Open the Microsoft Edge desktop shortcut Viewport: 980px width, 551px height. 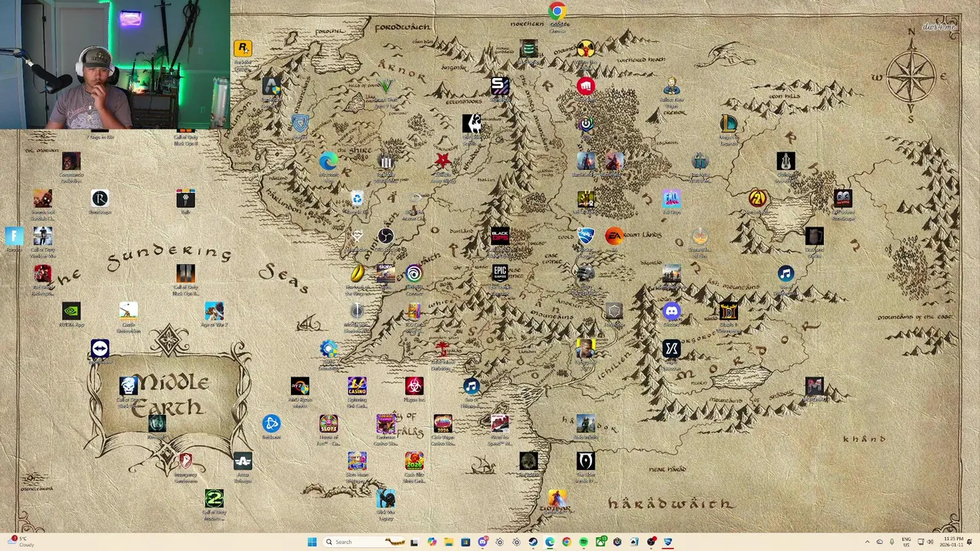click(x=328, y=161)
